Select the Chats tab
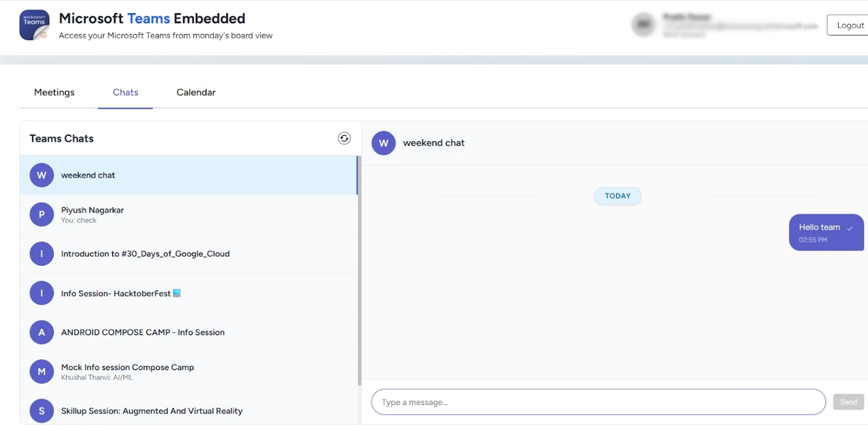The width and height of the screenshot is (868, 434). point(125,92)
